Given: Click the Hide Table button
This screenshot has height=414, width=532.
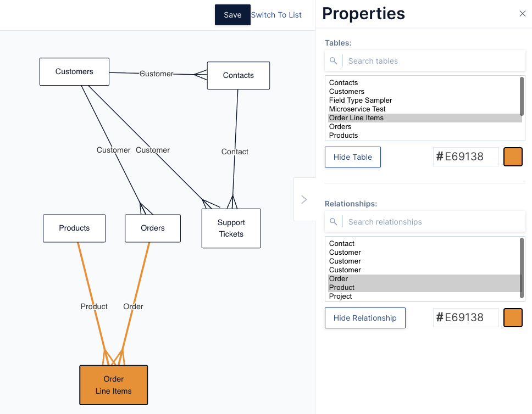Looking at the screenshot, I should 352,157.
